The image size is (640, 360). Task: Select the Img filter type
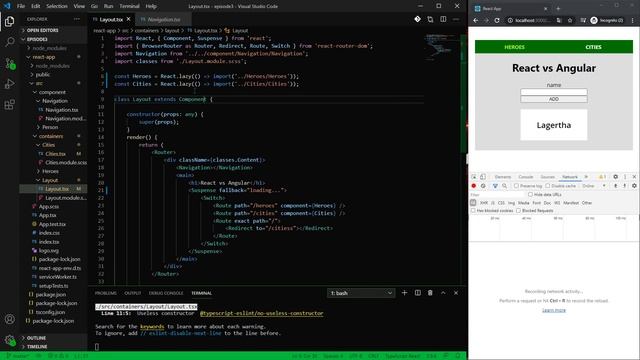click(511, 203)
